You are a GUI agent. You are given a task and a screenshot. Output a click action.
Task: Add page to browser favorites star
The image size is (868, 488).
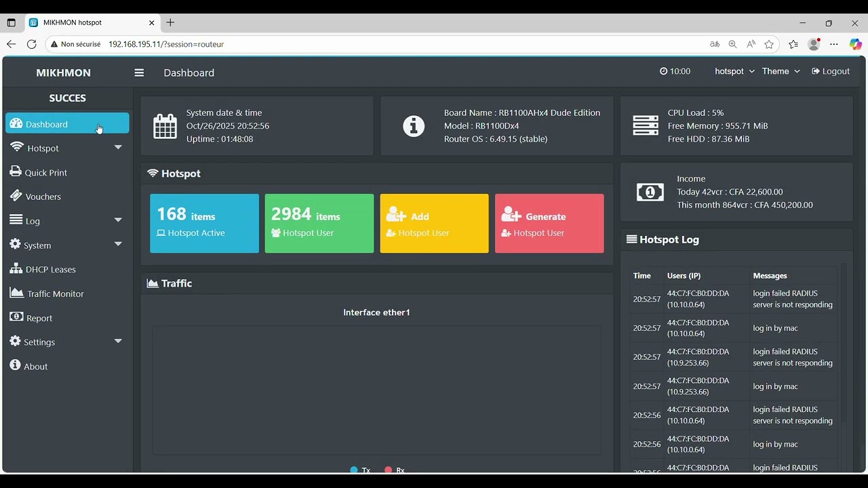769,44
